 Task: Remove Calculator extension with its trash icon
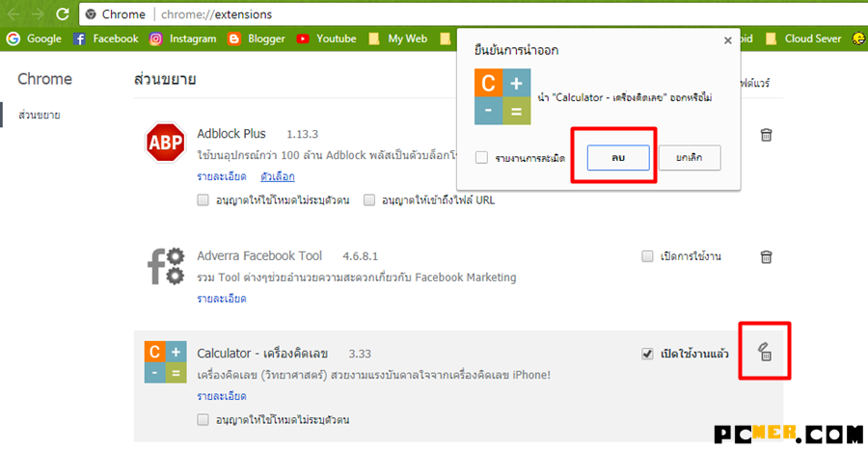pos(765,351)
